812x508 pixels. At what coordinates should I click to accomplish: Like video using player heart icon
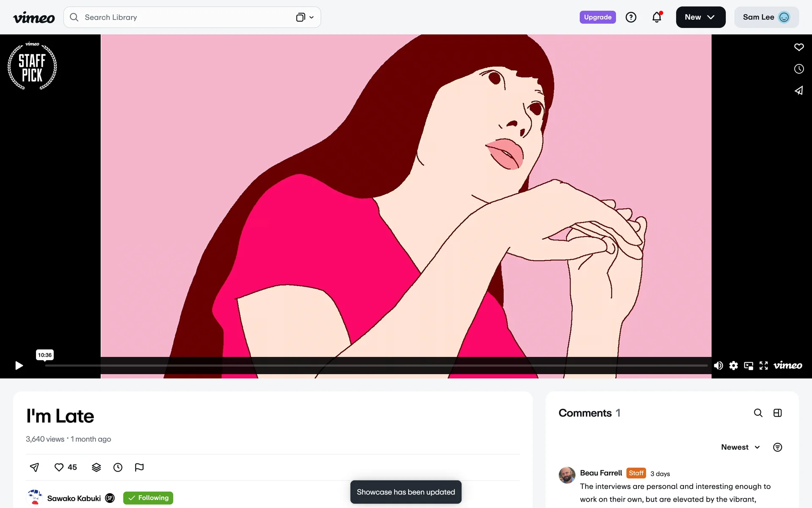(798, 47)
